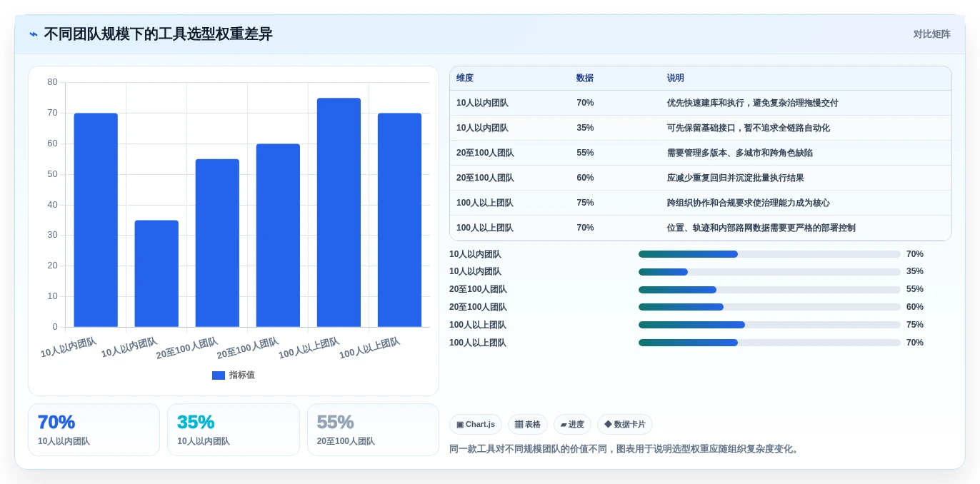Click the footer note starting with 同一款工具
This screenshot has width=980, height=484.
click(x=625, y=449)
